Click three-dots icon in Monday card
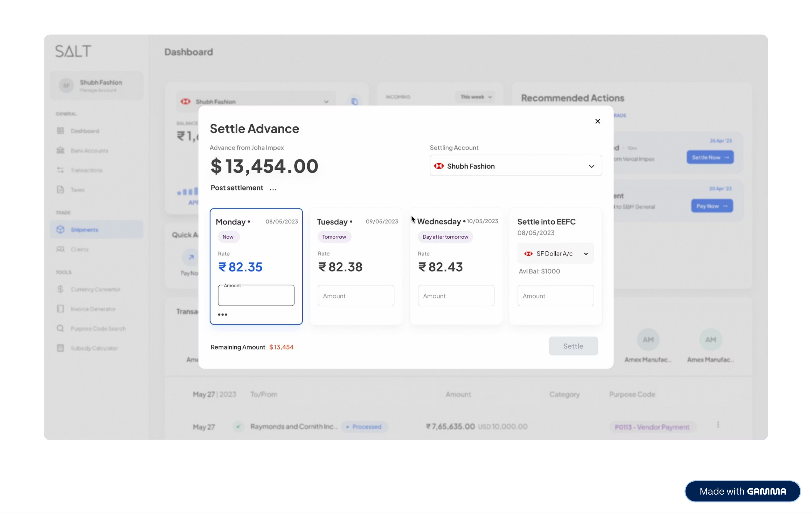The width and height of the screenshot is (812, 513). [223, 314]
